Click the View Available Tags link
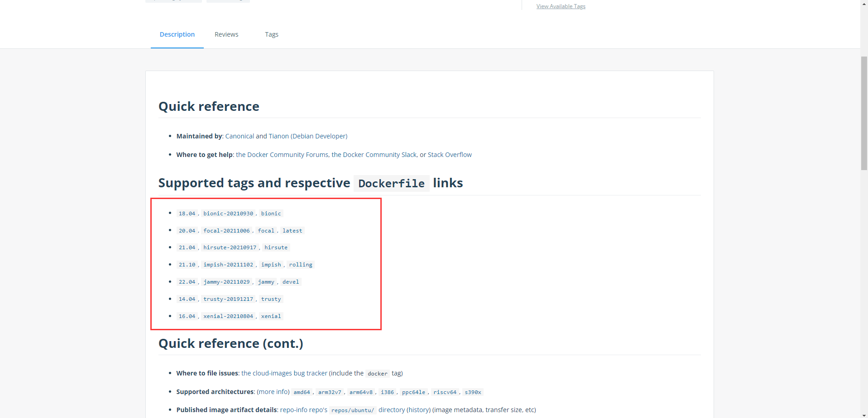 coord(561,6)
